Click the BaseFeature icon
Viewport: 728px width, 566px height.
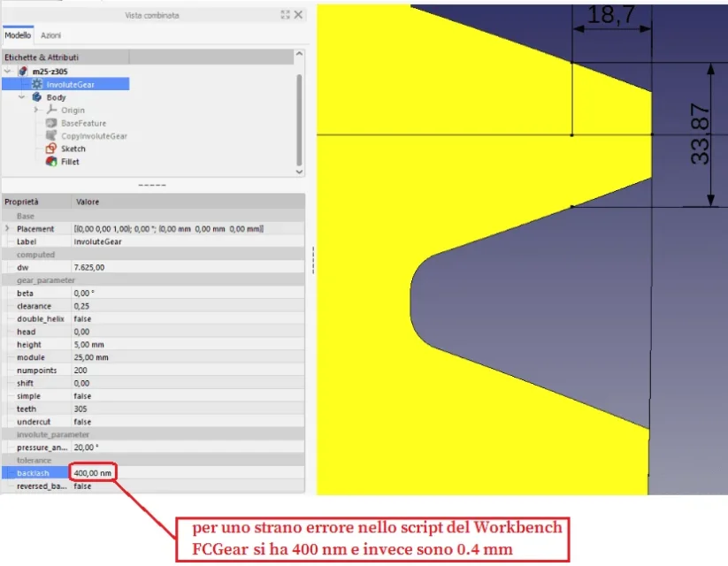[x=51, y=123]
